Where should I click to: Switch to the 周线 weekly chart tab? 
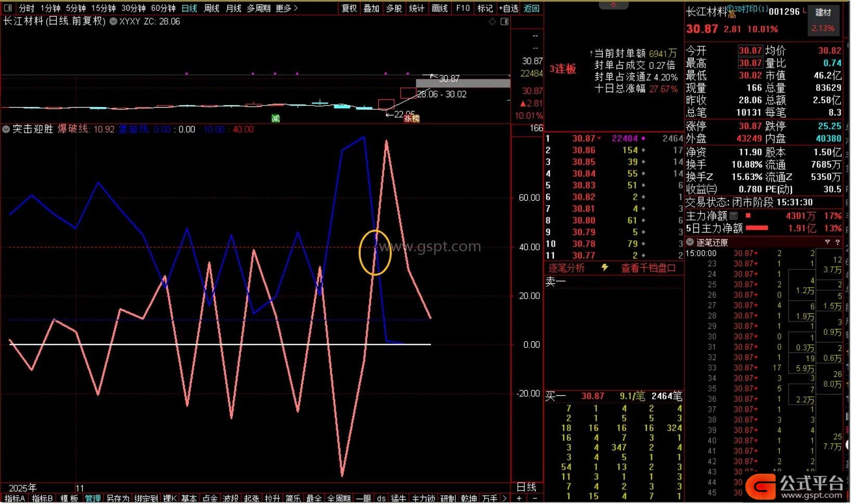coord(211,8)
